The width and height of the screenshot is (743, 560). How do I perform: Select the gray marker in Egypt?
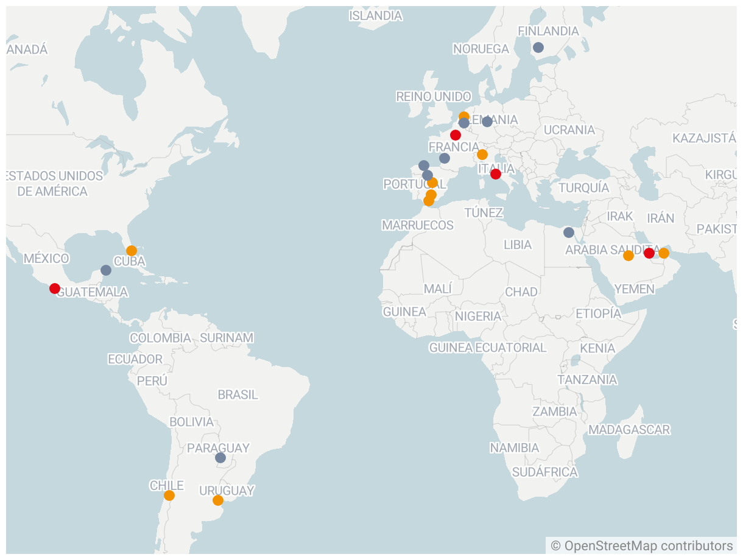pos(569,233)
